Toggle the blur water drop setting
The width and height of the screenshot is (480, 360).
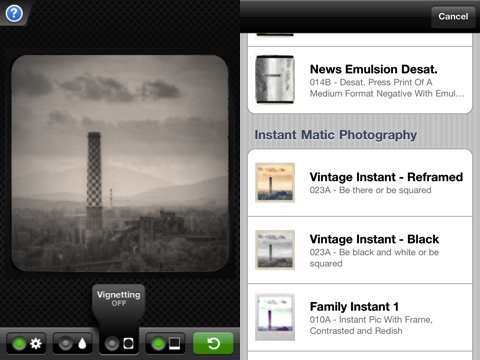(73, 343)
